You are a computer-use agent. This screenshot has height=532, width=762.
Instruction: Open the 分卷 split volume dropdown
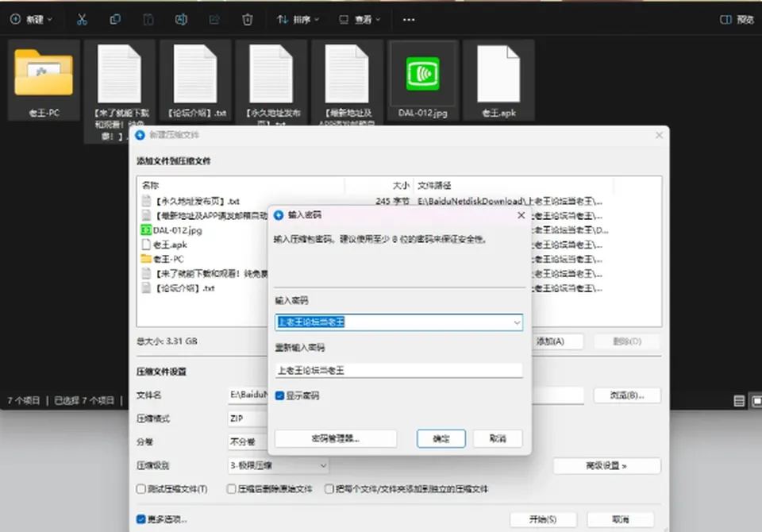[248, 441]
